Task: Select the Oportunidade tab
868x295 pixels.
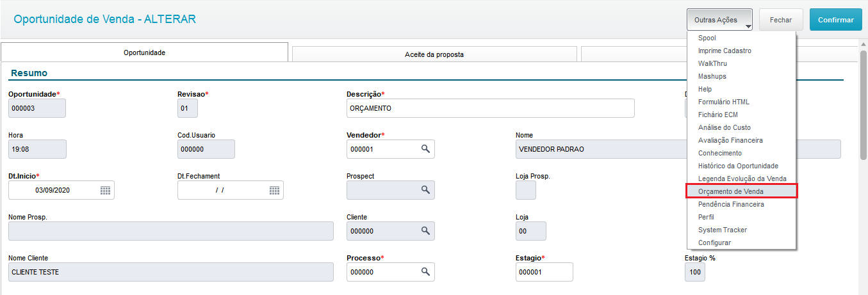Action: click(145, 52)
